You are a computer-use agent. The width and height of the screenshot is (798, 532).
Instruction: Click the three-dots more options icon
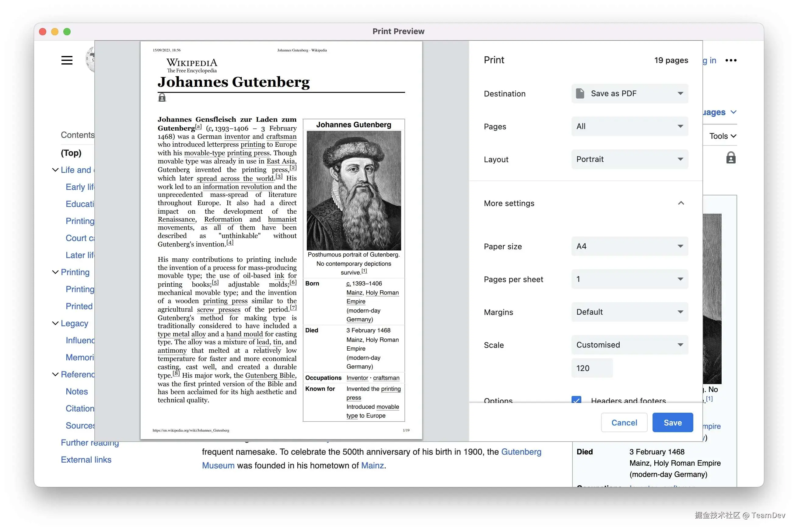coord(730,60)
